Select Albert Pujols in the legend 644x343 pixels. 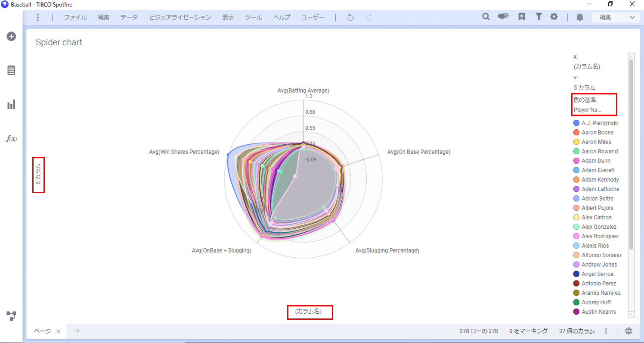597,208
